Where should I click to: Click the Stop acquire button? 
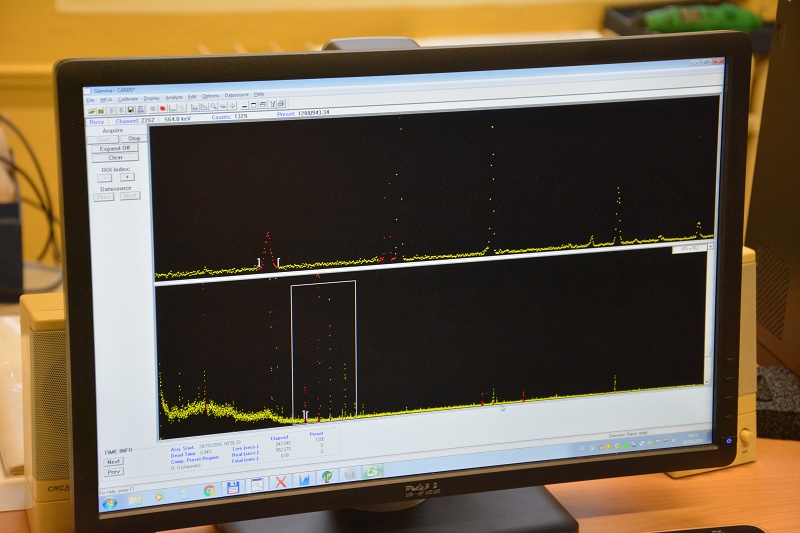(133, 138)
